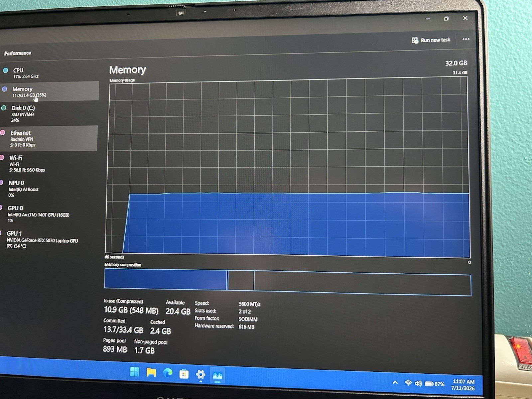Click the Wi-Fi tray icon
532x399 pixels.
[408, 383]
